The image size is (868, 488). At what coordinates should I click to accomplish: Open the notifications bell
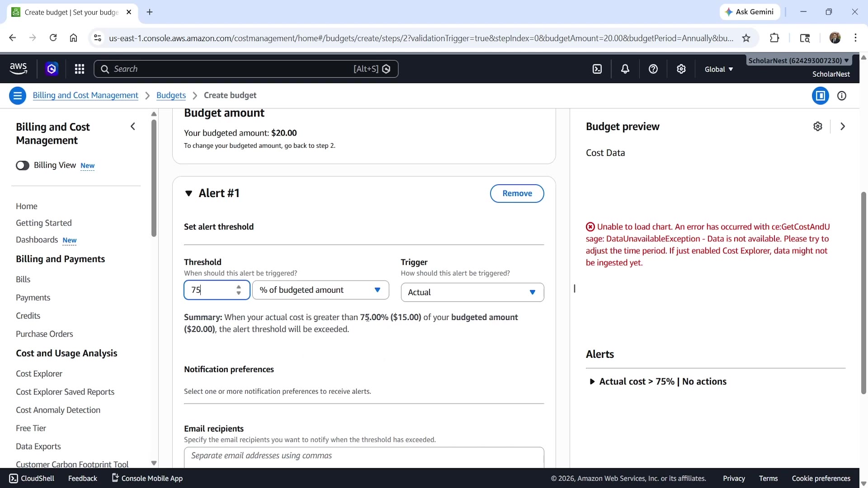[x=625, y=69]
